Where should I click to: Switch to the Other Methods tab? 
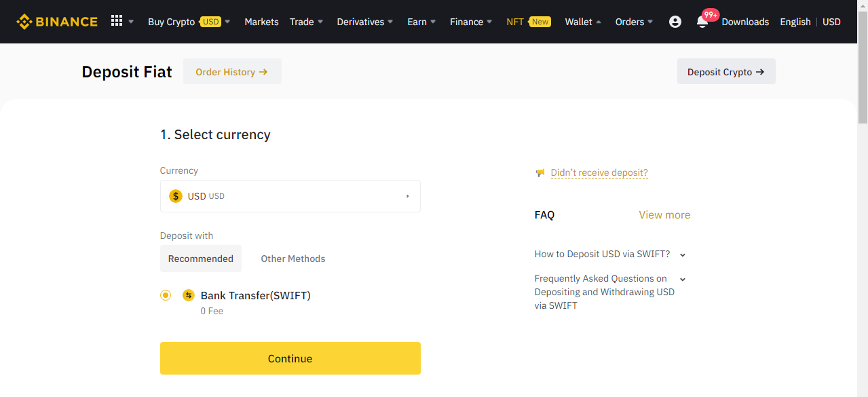pos(293,259)
